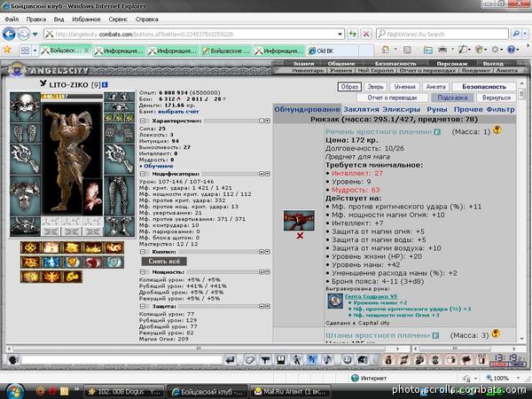Image resolution: width=532 pixels, height=399 pixels.
Task: Click the Internet Explorer back arrow
Action: [x=9, y=34]
